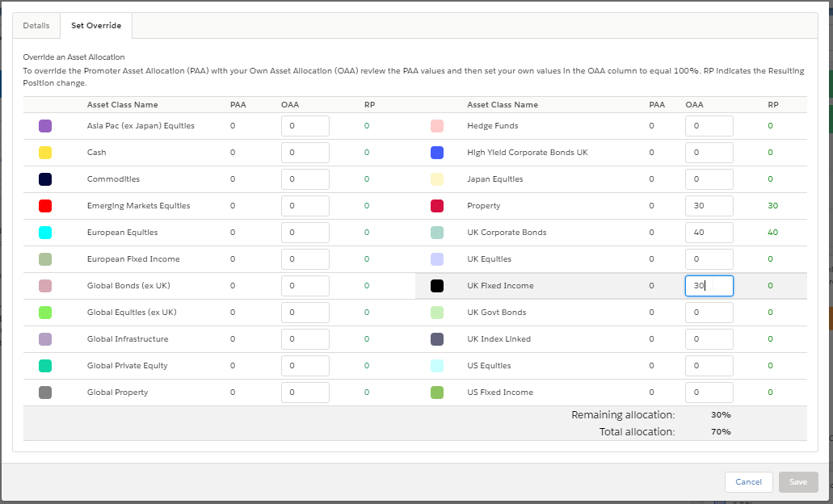Focus the Cash OAA input field
833x504 pixels.
coord(305,153)
